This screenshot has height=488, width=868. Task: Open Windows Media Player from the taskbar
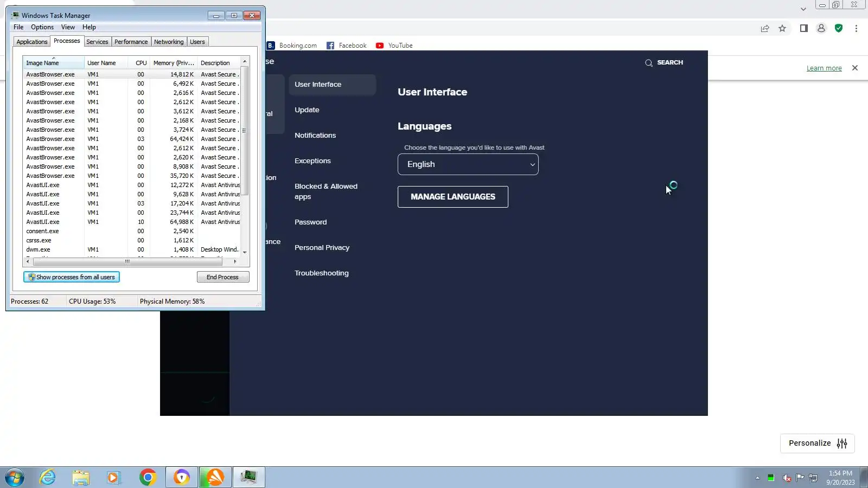click(x=114, y=477)
